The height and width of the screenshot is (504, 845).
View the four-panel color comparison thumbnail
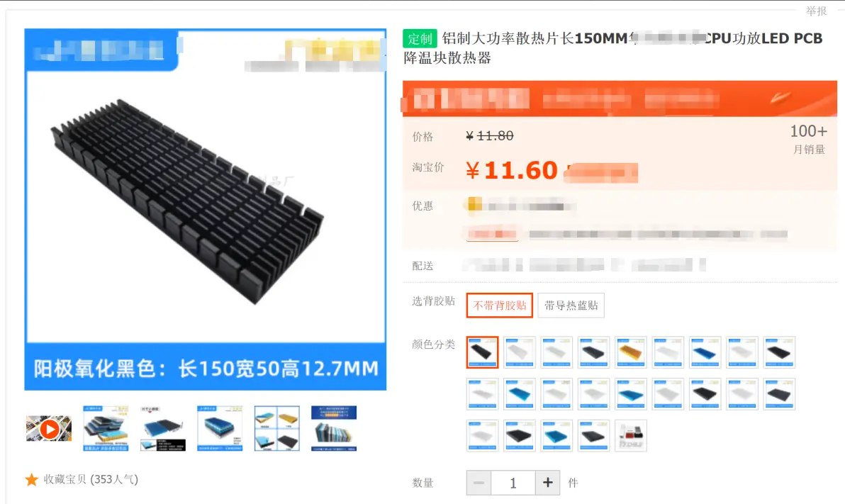(277, 429)
